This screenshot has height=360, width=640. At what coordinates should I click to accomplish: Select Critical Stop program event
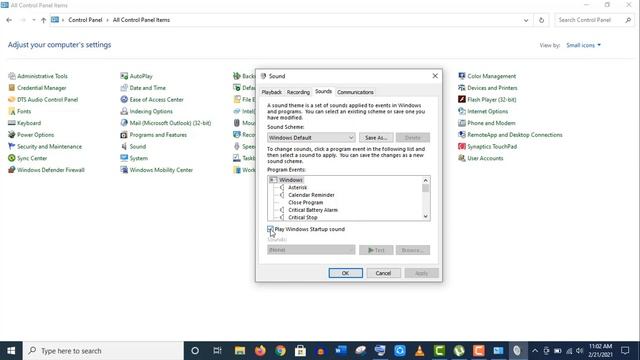click(303, 217)
